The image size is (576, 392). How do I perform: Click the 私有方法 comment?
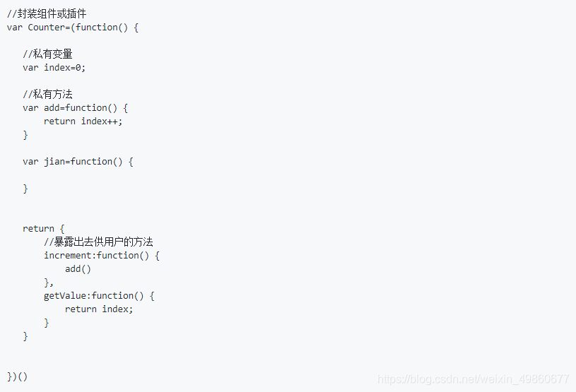tap(48, 95)
